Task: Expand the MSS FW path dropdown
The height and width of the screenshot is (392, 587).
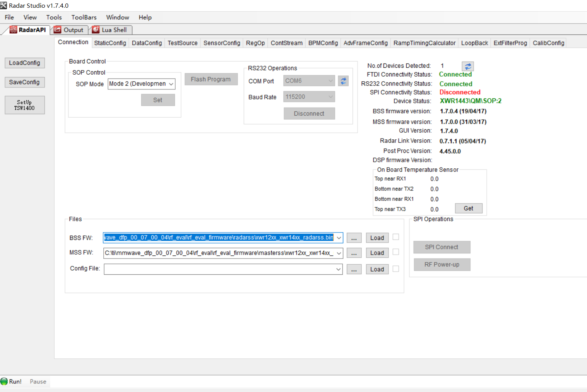Action: pos(339,253)
